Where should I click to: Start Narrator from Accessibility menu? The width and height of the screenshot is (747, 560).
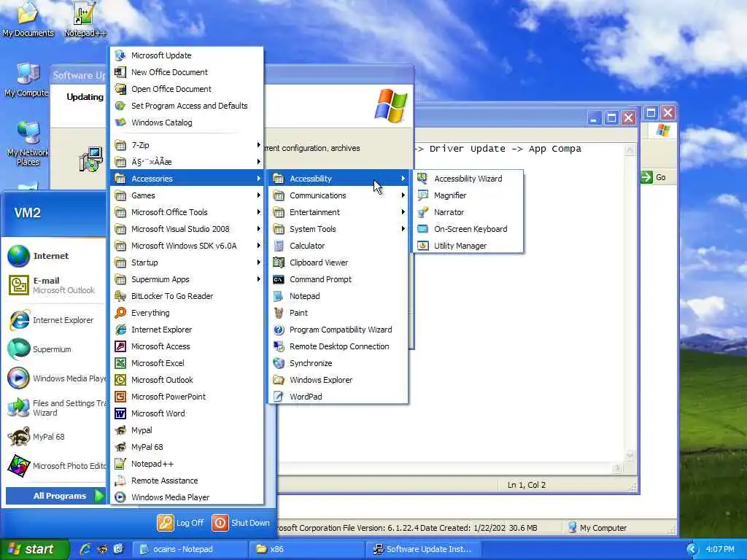point(468,212)
